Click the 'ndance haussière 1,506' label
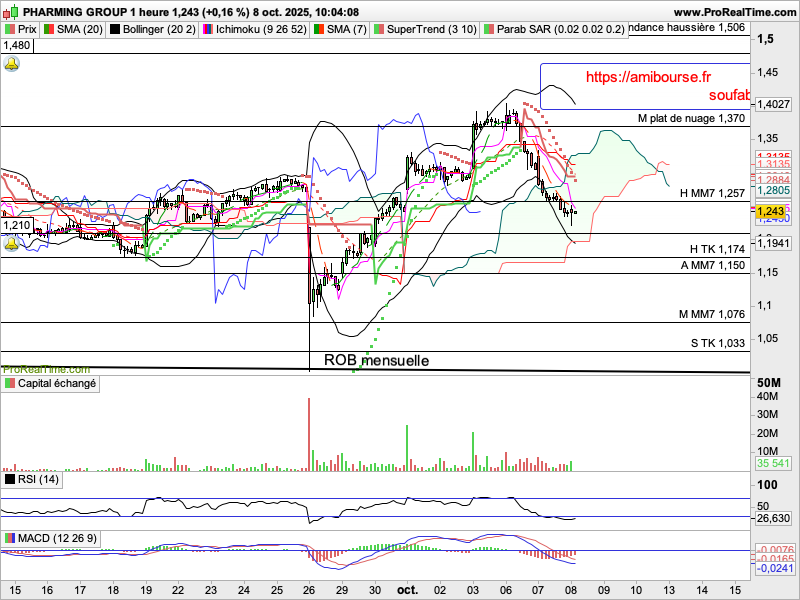Screen dimensions: 800x600 (x=687, y=28)
